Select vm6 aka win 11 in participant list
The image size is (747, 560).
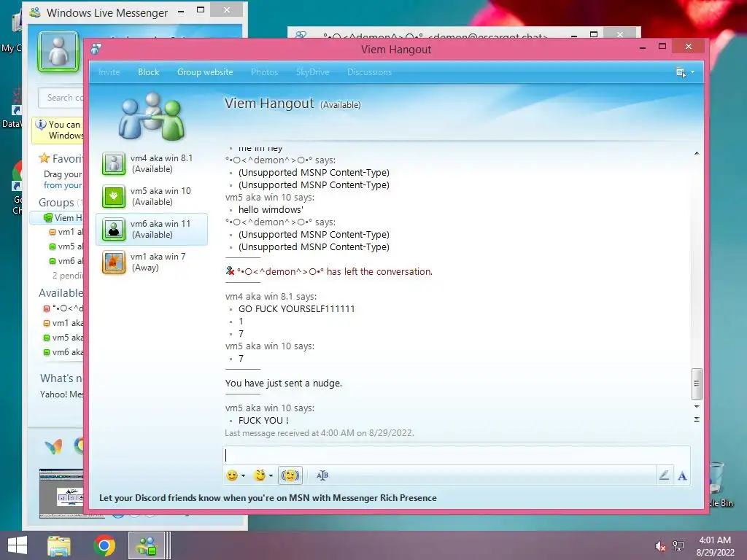pyautogui.click(x=152, y=230)
